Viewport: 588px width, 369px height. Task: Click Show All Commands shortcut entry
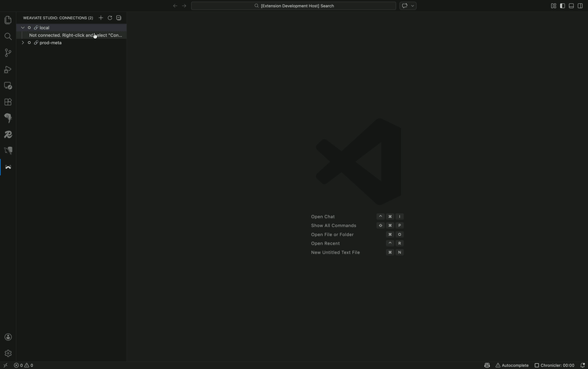(334, 226)
